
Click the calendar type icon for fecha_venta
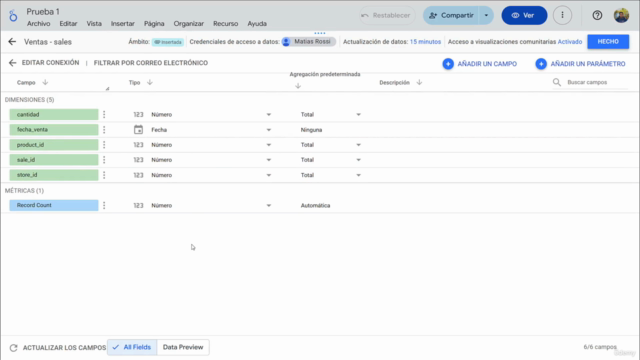click(138, 130)
